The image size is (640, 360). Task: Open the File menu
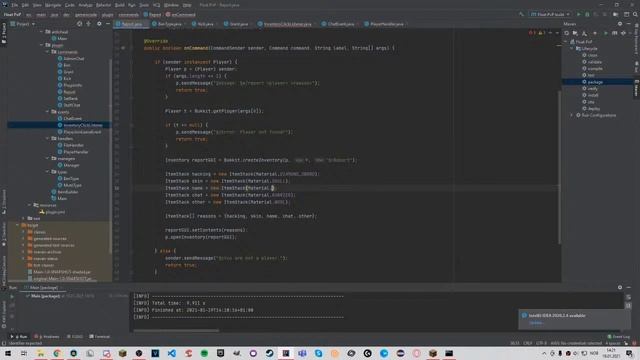click(x=15, y=5)
